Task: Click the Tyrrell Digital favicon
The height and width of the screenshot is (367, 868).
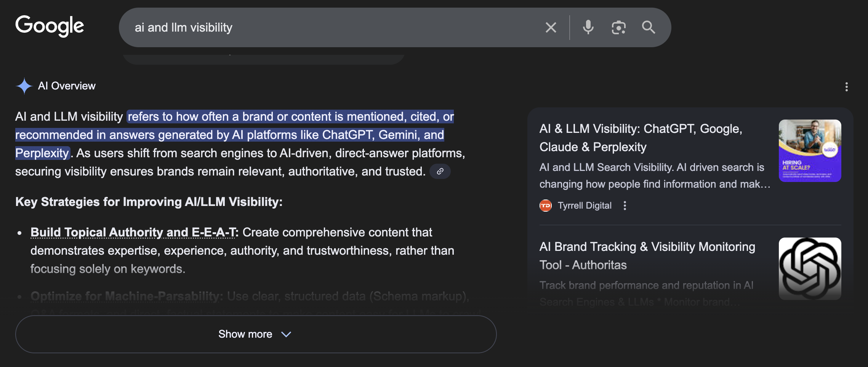Action: coord(546,205)
